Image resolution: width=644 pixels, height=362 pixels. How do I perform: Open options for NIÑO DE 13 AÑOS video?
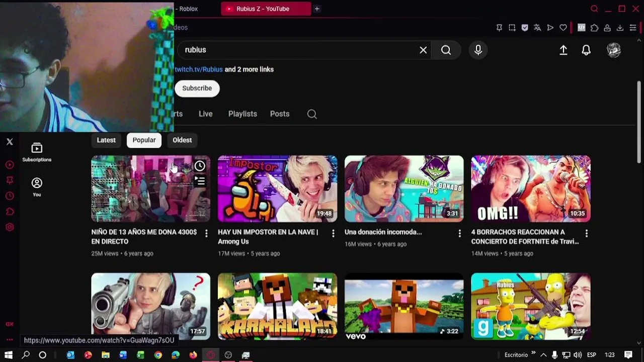pos(206,233)
